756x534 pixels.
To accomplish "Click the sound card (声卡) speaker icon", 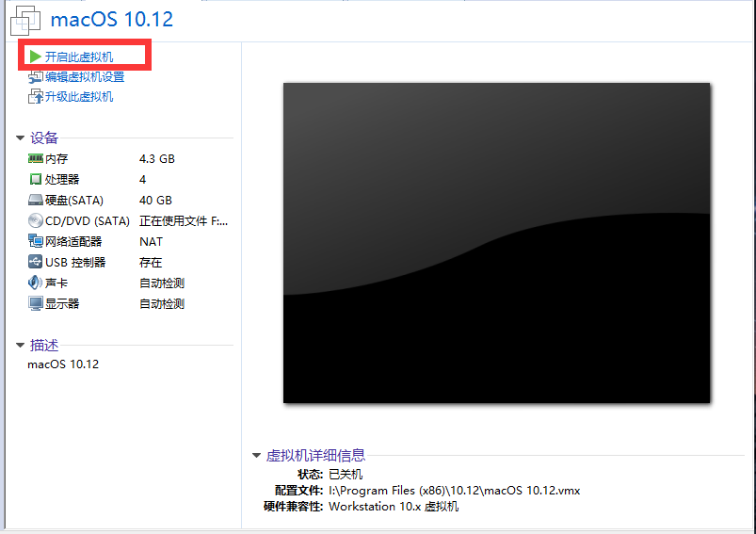I will [x=35, y=283].
